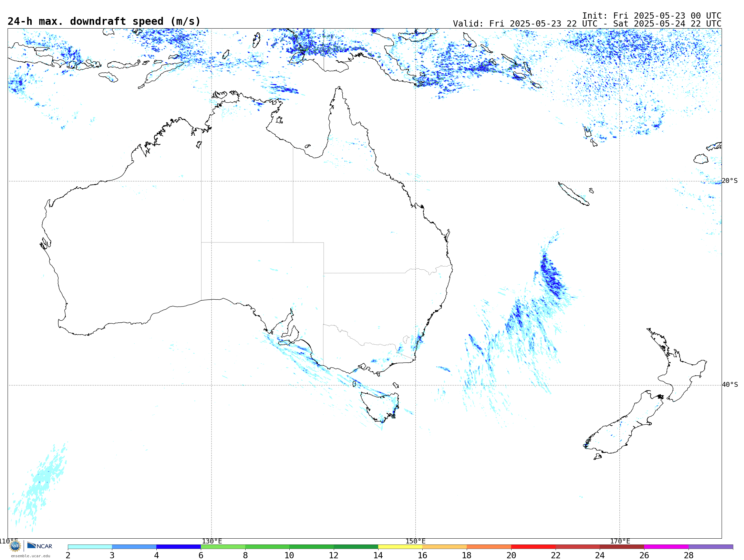Click the map title '24-h max. downdraft speed (m/s)'

(104, 21)
